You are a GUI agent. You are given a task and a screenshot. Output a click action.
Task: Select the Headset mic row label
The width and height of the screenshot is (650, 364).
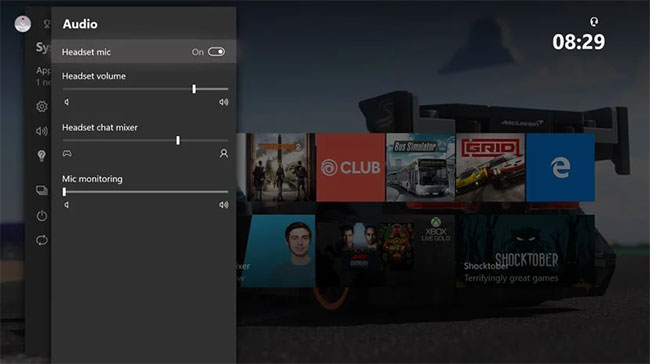coord(86,52)
